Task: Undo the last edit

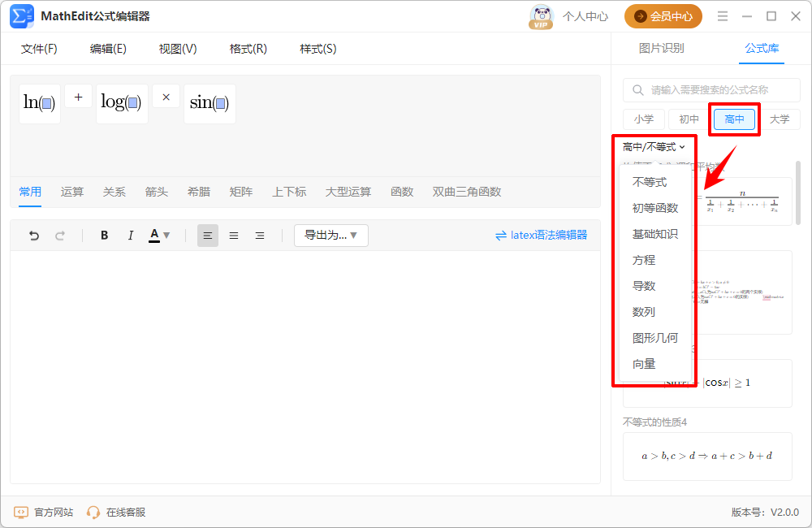Action: point(34,236)
